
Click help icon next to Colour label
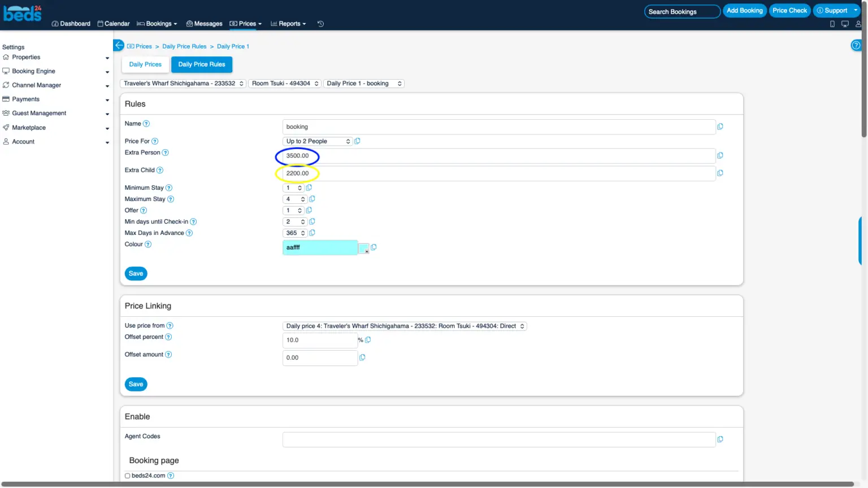click(148, 245)
